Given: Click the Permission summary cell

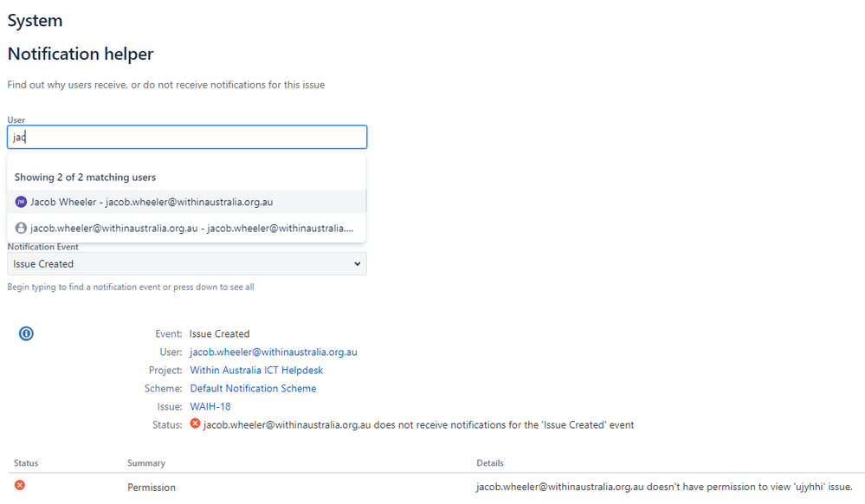Looking at the screenshot, I should pyautogui.click(x=152, y=488).
